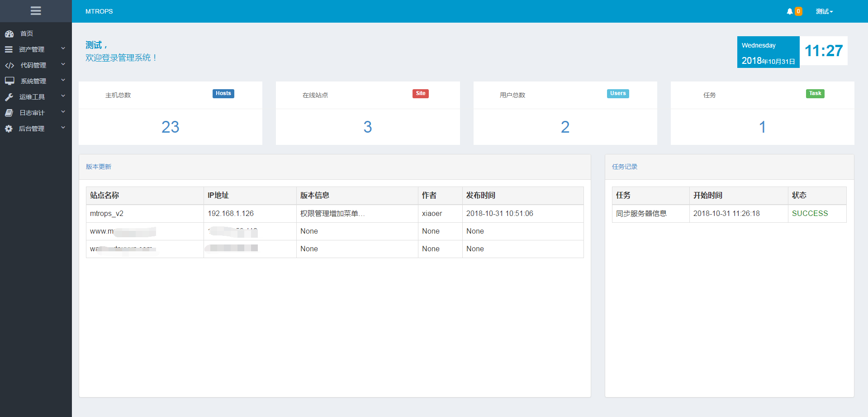Click the MTROPS brand link
The height and width of the screenshot is (417, 868).
[99, 11]
